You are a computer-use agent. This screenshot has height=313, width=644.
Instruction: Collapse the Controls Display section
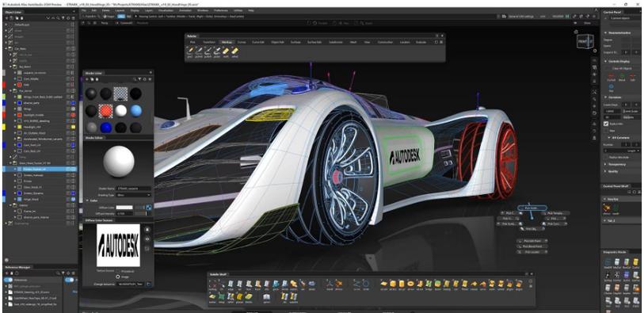coord(605,61)
